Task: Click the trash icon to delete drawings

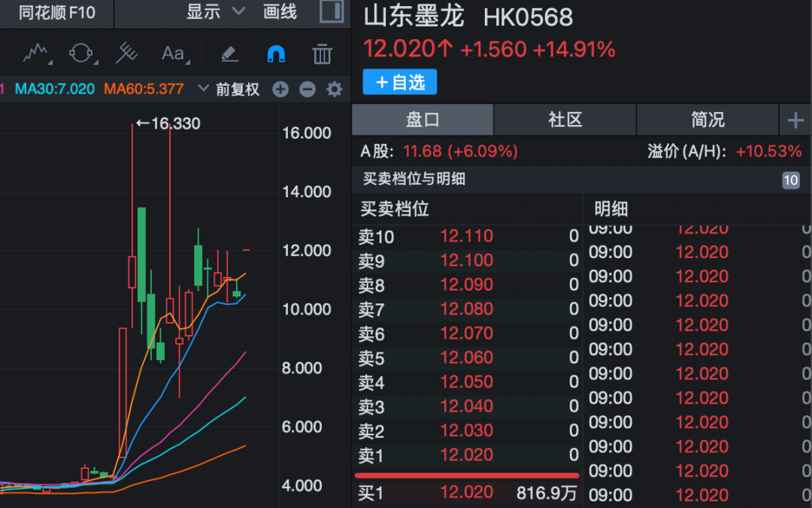Action: point(322,53)
